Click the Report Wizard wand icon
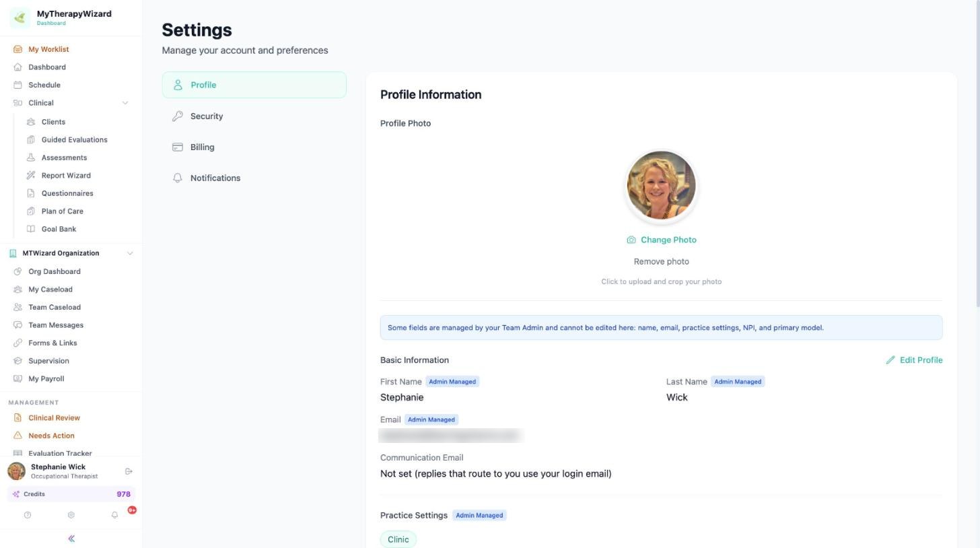Viewport: 980px width, 548px height. point(31,176)
